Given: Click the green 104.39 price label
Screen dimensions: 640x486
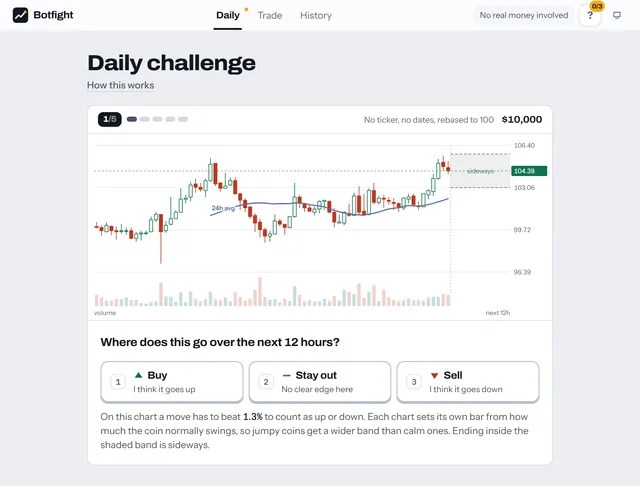Looking at the screenshot, I should point(529,171).
